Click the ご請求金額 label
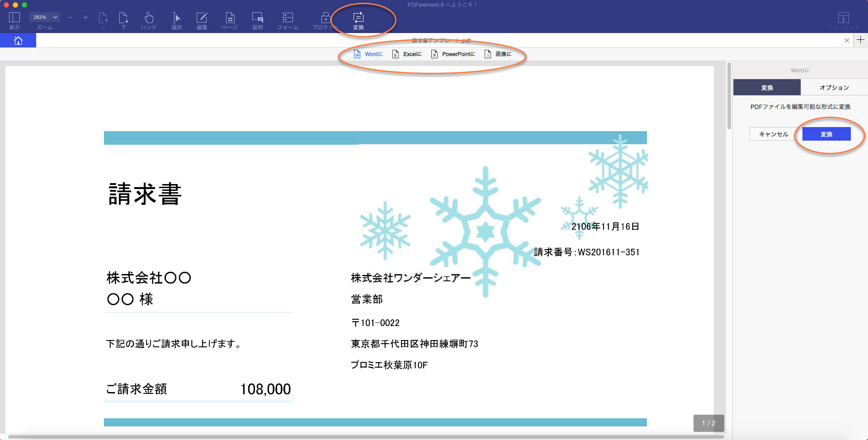868x440 pixels. coord(137,389)
